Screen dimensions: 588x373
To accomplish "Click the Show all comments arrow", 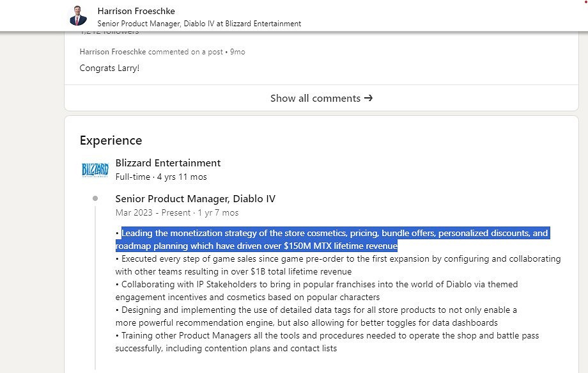I will pyautogui.click(x=368, y=98).
